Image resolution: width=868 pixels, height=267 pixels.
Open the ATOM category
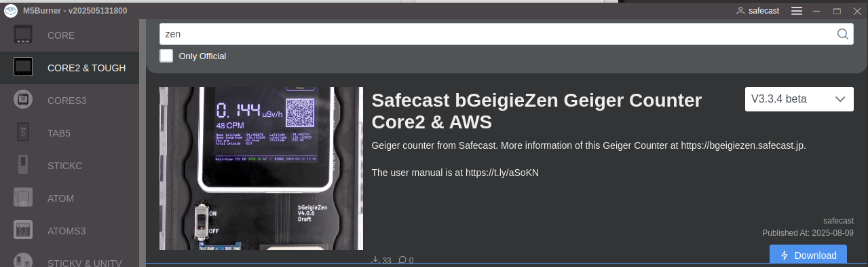(69, 198)
